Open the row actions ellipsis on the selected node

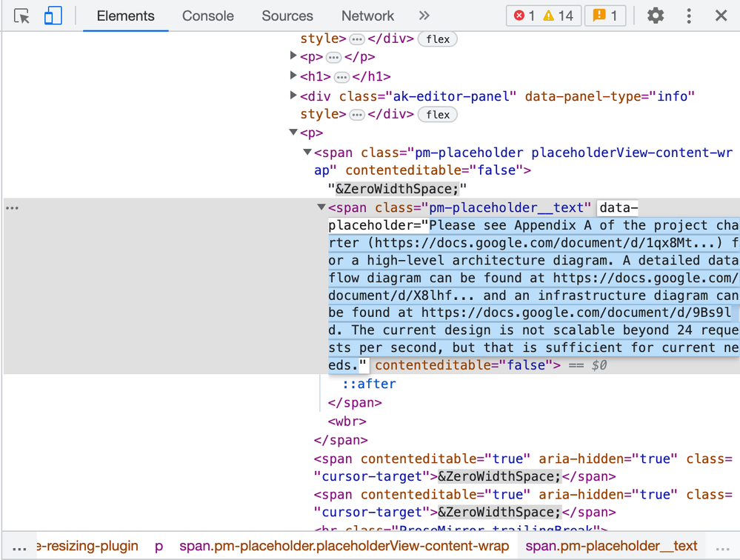pyautogui.click(x=13, y=207)
